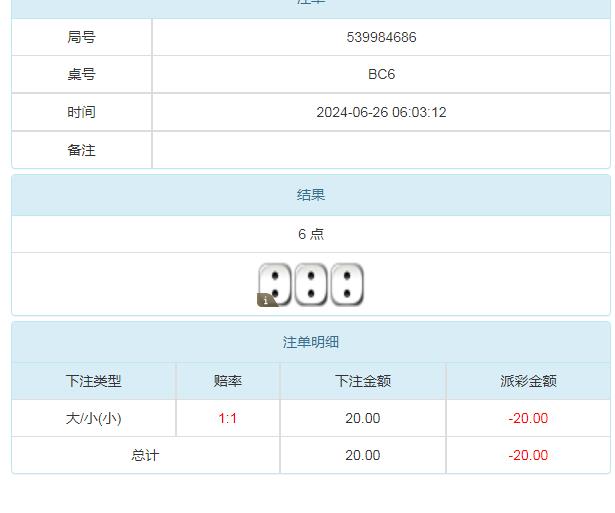Click the middle dice icon
This screenshot has width=615, height=513.
point(311,284)
